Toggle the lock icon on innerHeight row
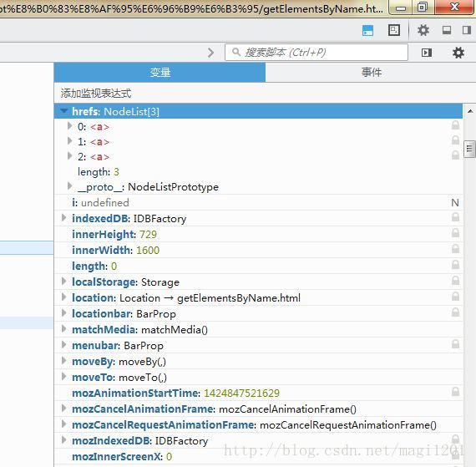Viewport: 476px width, 467px height. click(x=455, y=233)
